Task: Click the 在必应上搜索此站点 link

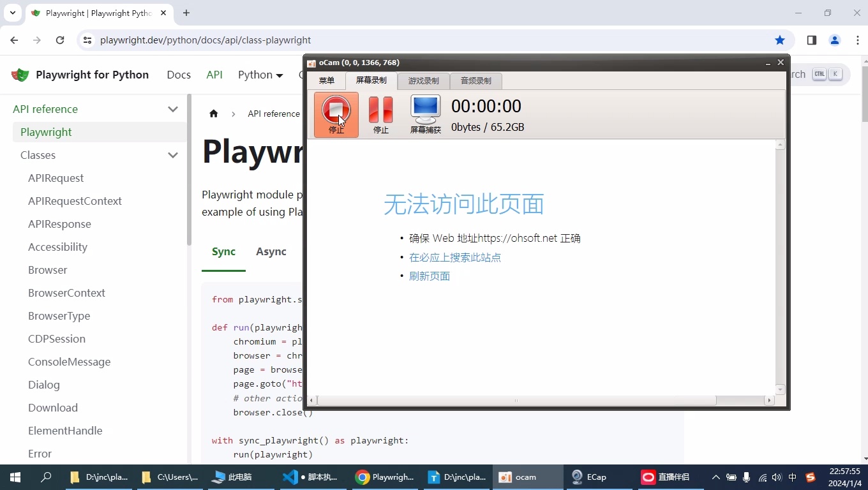Action: pyautogui.click(x=454, y=257)
